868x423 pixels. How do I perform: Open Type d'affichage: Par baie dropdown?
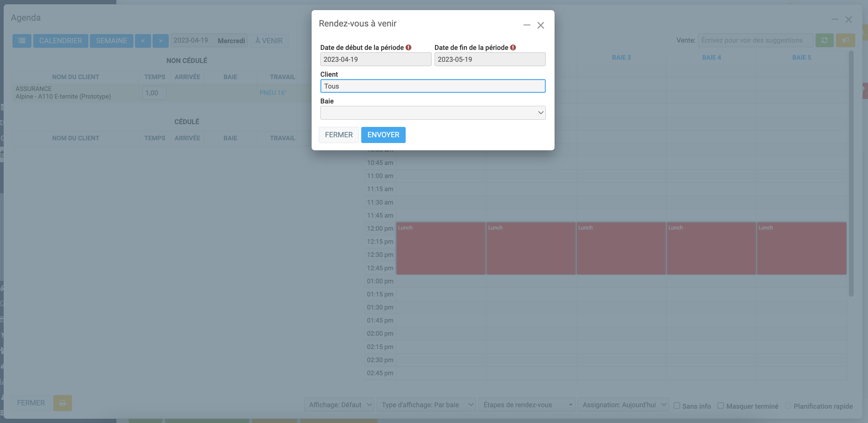[x=426, y=404]
